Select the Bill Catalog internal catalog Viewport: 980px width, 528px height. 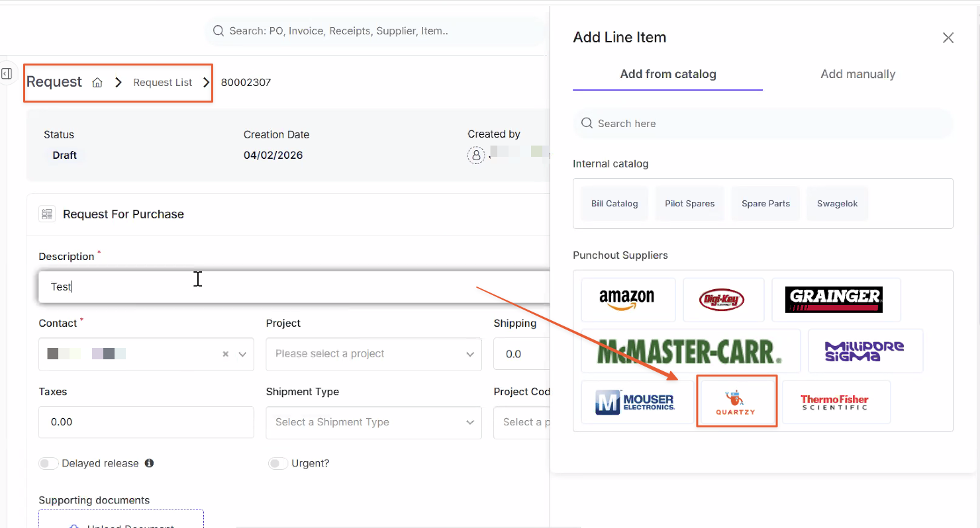point(614,203)
